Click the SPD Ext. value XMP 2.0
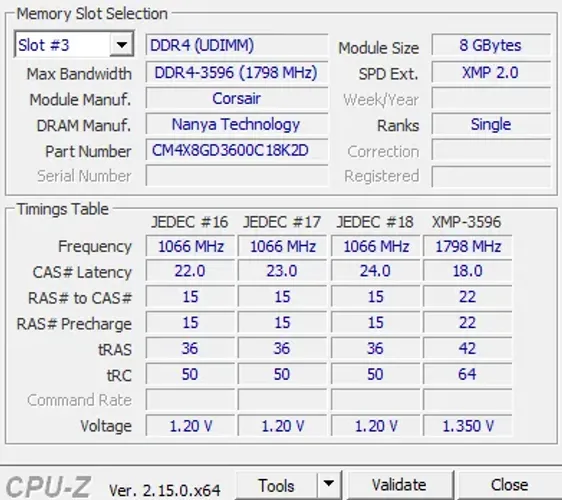 click(x=491, y=72)
